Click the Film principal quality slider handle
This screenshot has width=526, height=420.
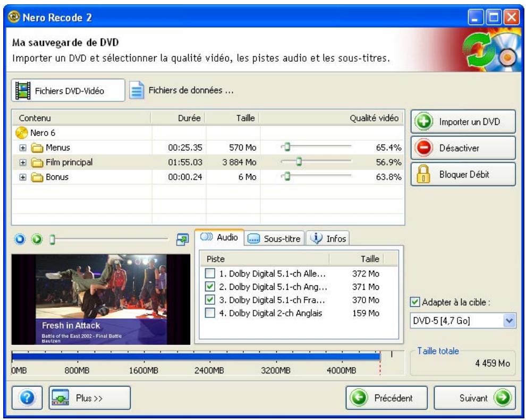299,162
